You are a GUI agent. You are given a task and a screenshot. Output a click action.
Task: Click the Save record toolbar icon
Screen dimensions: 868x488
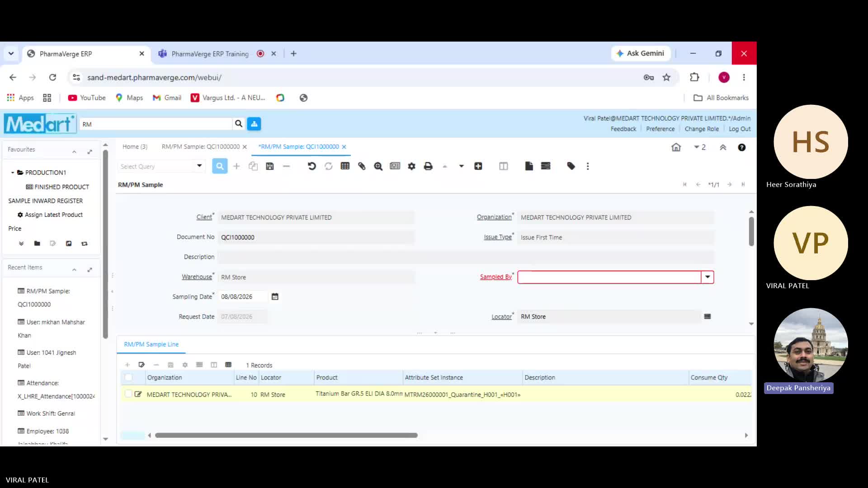point(270,166)
